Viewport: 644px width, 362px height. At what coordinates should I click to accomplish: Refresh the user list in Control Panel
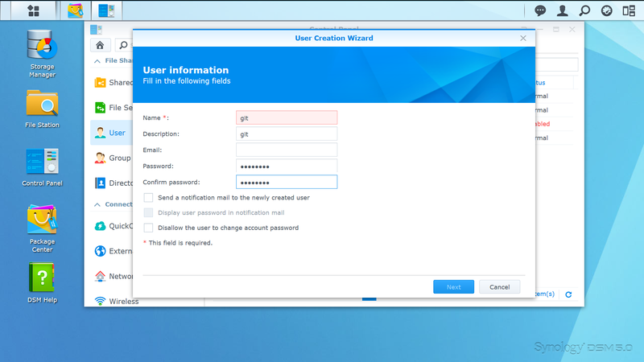pos(568,294)
